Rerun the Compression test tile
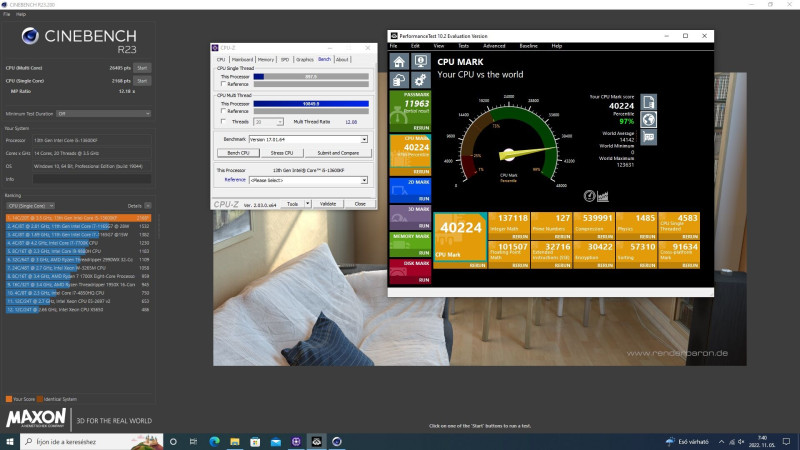 (605, 237)
